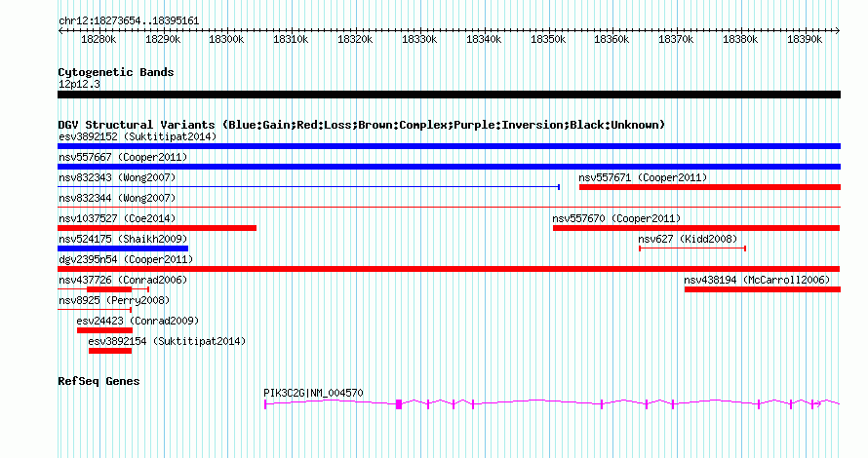Select esv3892152 (Suktitipat2014) variant label
Image resolution: width=868 pixels, height=458 pixels.
click(138, 136)
